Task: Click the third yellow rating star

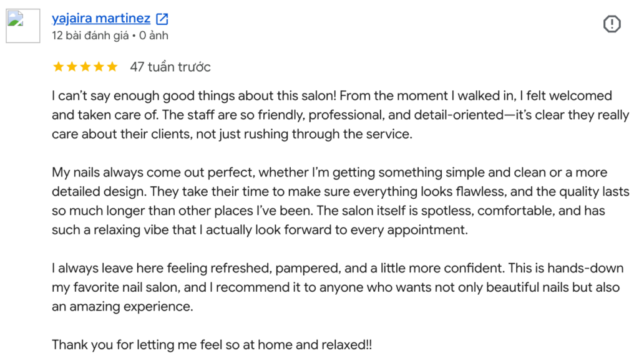Action: tap(85, 67)
